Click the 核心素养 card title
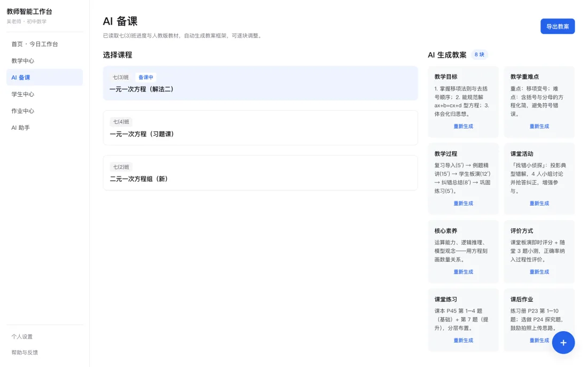 click(445, 231)
